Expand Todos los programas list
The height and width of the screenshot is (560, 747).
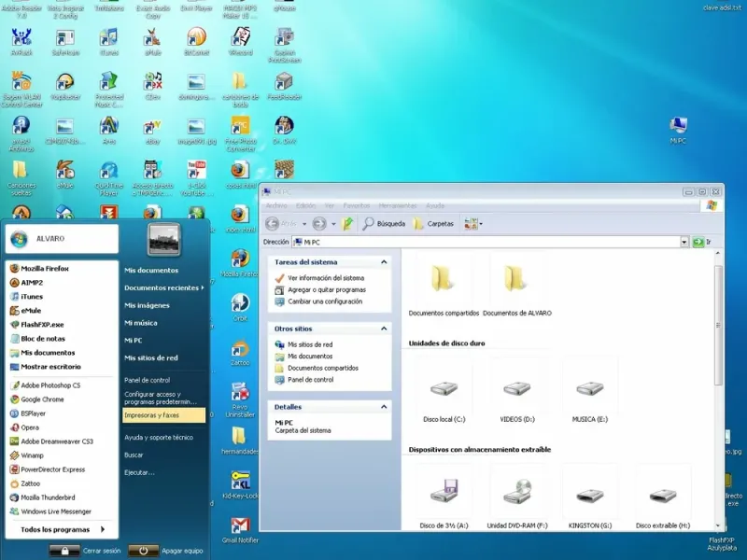click(x=63, y=530)
